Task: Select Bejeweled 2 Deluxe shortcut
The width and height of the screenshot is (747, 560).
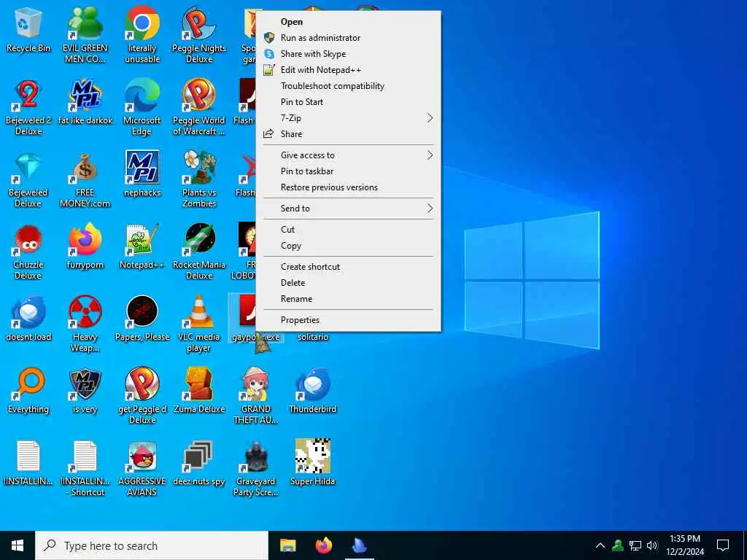Action: [x=28, y=108]
